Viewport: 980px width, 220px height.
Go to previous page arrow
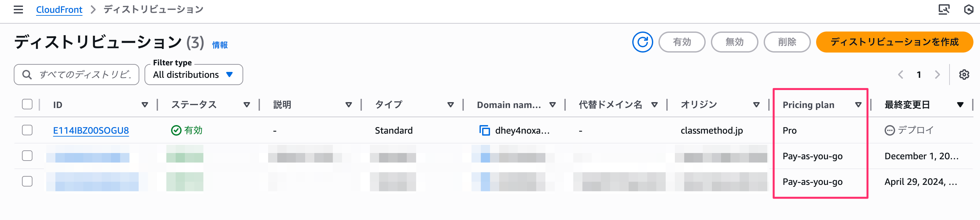900,75
